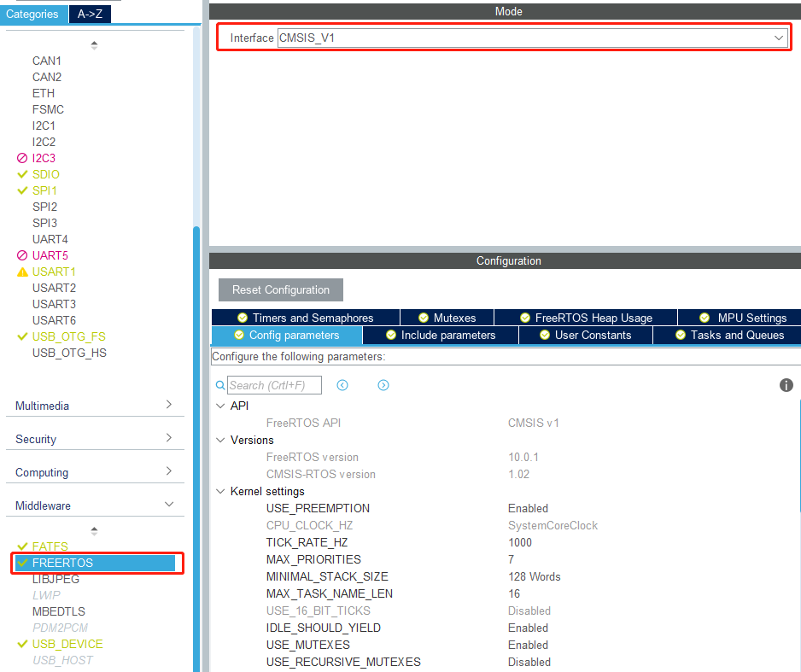Image resolution: width=801 pixels, height=672 pixels.
Task: Collapse the Middleware category
Action: (x=94, y=505)
